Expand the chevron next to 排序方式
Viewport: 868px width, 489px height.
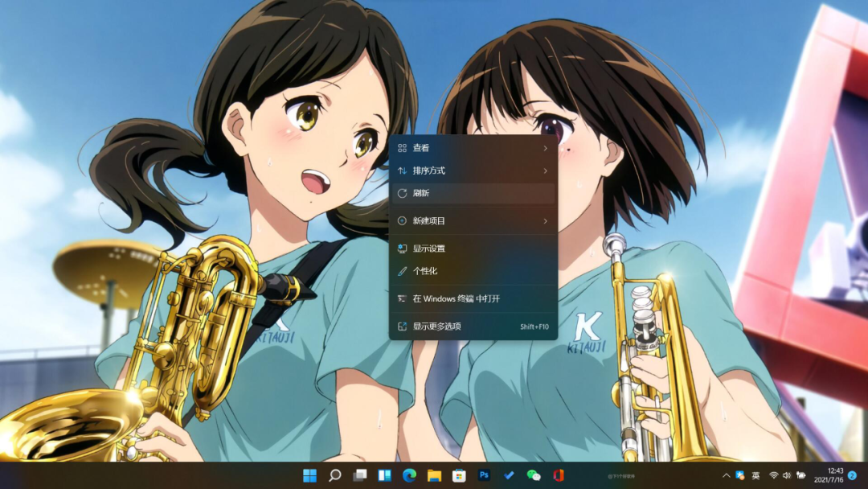click(x=545, y=171)
